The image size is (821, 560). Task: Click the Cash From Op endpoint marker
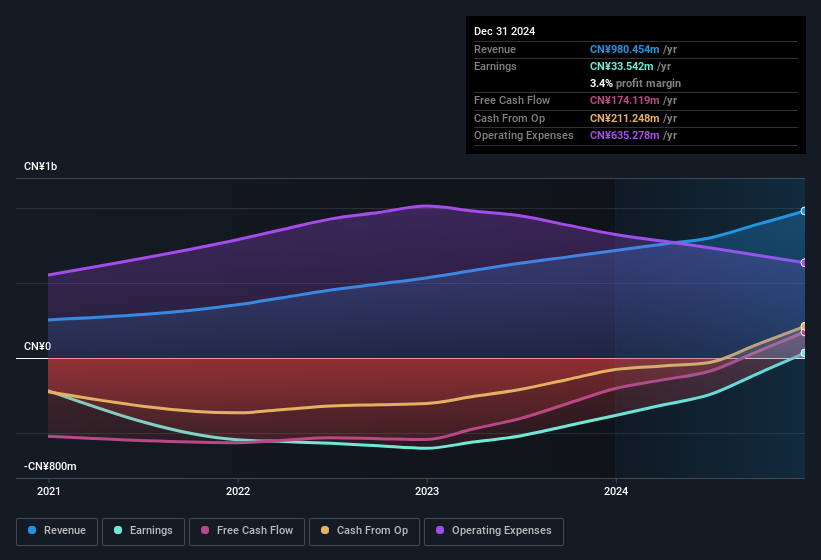[x=804, y=326]
